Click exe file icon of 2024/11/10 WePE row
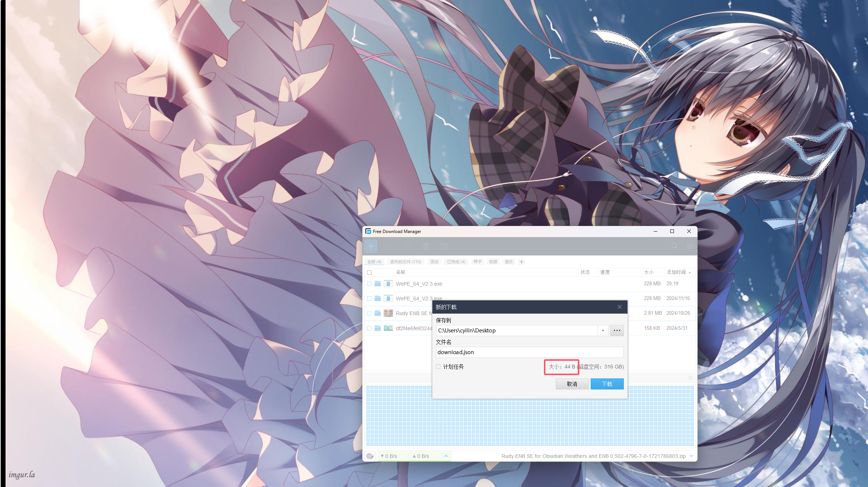The image size is (868, 487). [388, 299]
